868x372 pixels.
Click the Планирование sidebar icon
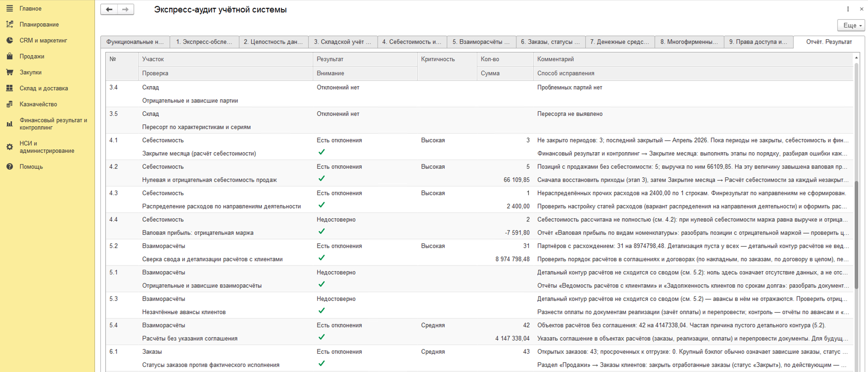pyautogui.click(x=10, y=25)
